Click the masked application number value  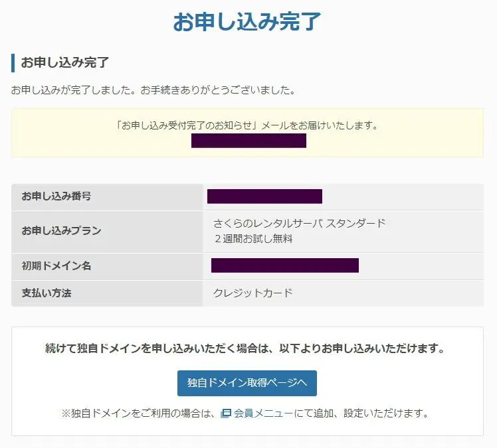click(x=264, y=196)
